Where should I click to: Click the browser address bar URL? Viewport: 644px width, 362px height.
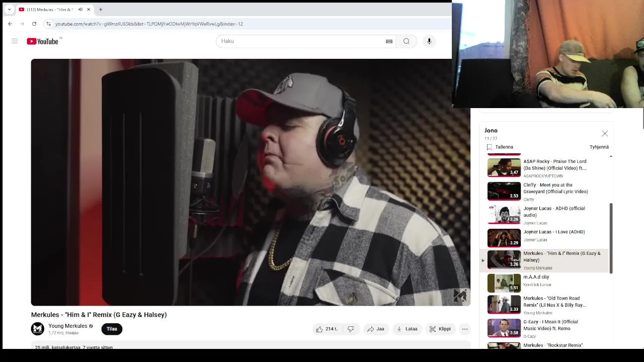pyautogui.click(x=149, y=24)
